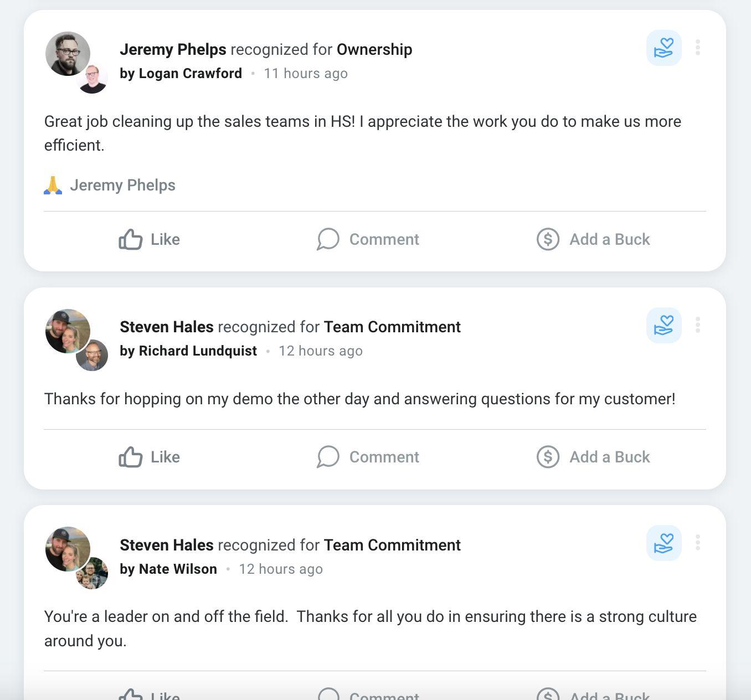Like the recognition by Richard Lundquist

tap(150, 457)
